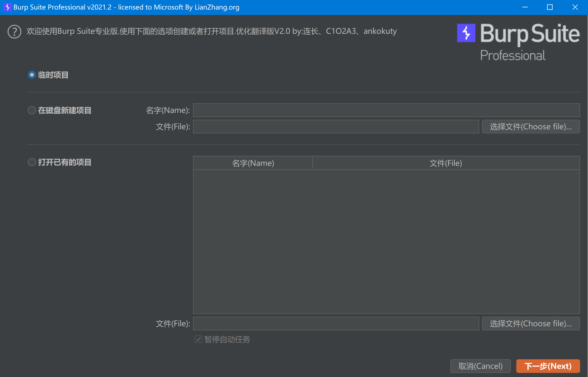Click Choose file button for existing project
Image resolution: width=588 pixels, height=377 pixels.
tap(530, 324)
